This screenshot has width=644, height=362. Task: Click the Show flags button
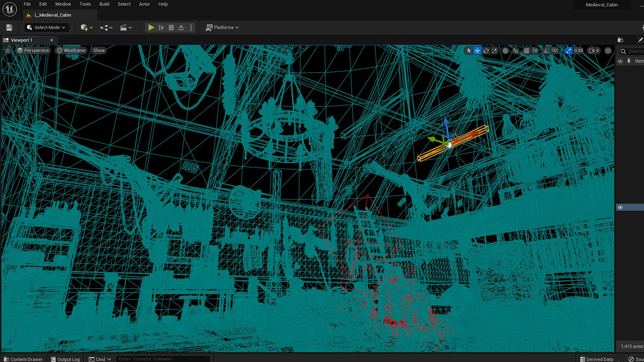pyautogui.click(x=99, y=51)
